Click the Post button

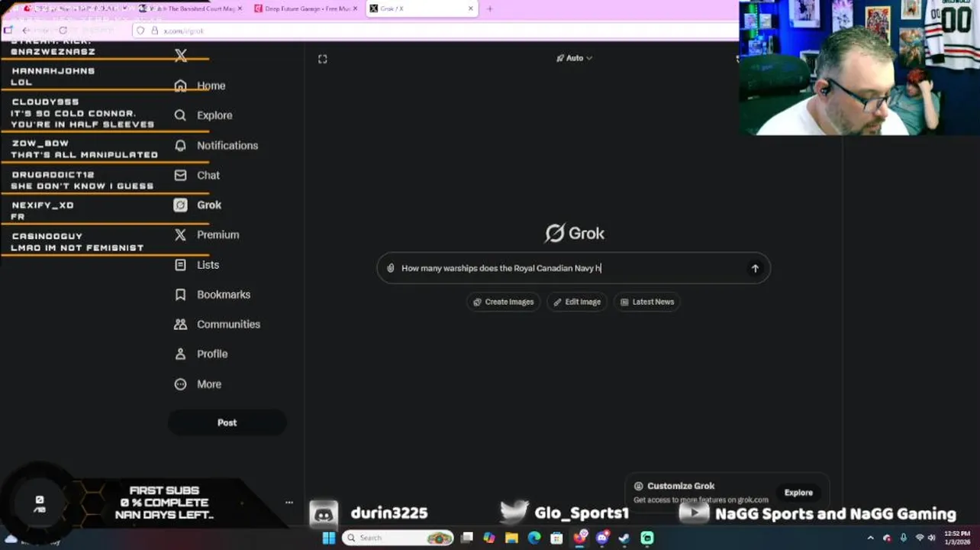[x=227, y=422]
